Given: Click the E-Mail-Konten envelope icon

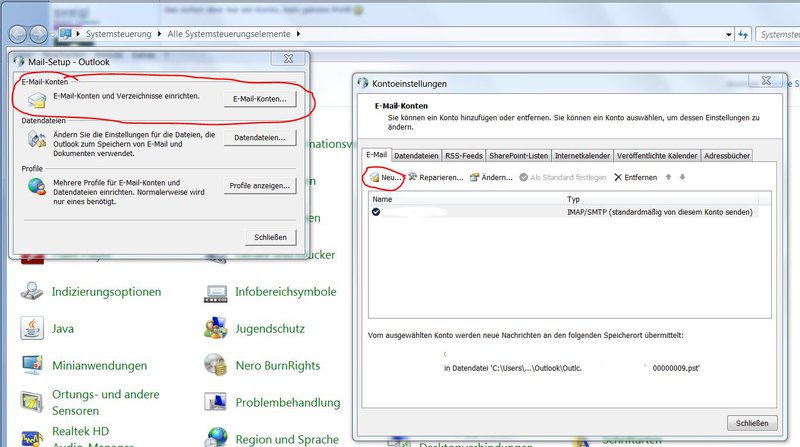Looking at the screenshot, I should (37, 100).
